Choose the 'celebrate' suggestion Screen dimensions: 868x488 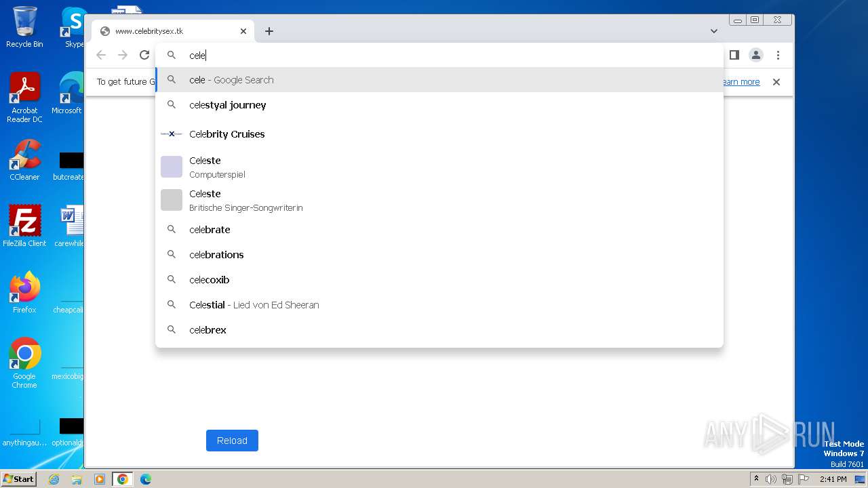439,230
